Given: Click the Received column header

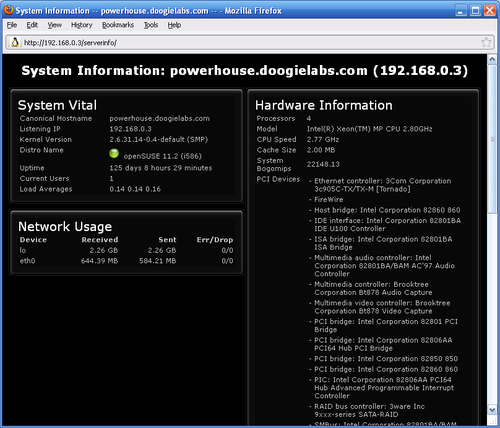Looking at the screenshot, I should pyautogui.click(x=100, y=240).
